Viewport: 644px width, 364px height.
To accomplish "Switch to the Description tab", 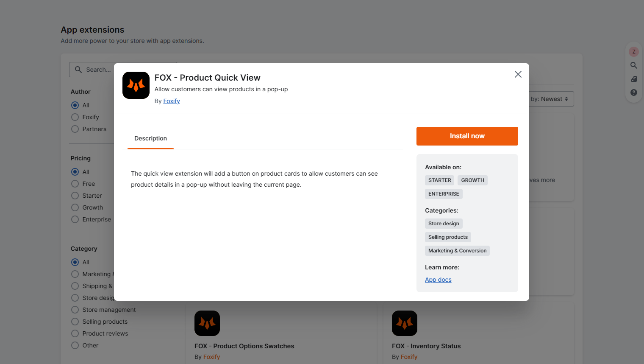I will coord(150,138).
